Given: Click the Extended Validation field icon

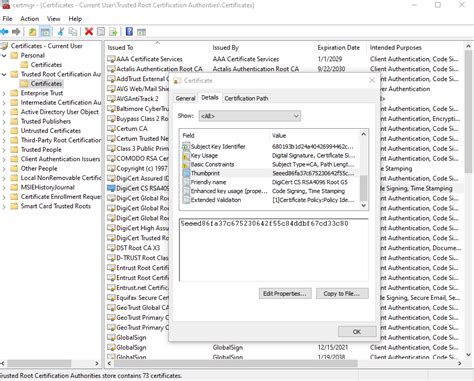Looking at the screenshot, I should [186, 200].
